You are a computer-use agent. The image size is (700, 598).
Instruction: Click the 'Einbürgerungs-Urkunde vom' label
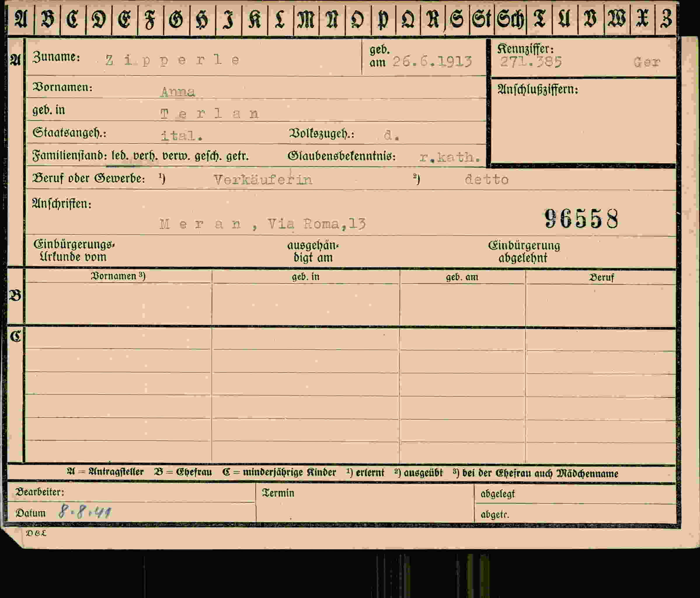click(74, 250)
